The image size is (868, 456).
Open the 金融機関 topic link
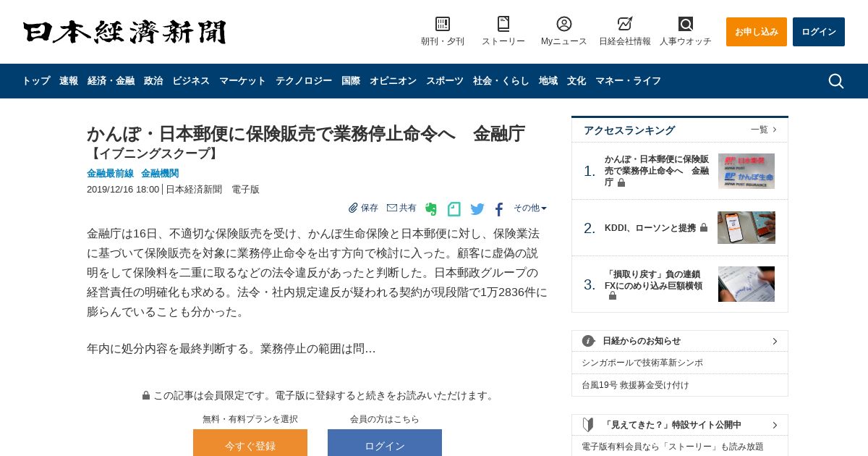[x=160, y=174]
